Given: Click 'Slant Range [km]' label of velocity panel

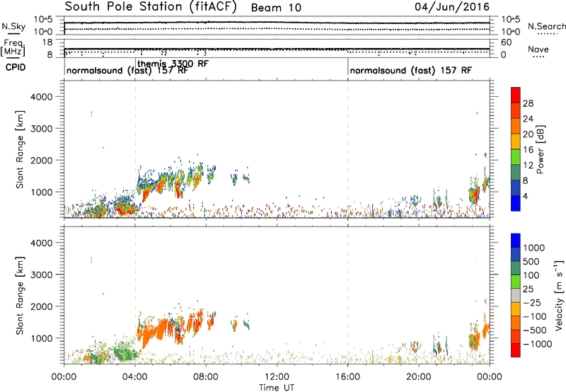Looking at the screenshot, I should [20, 295].
